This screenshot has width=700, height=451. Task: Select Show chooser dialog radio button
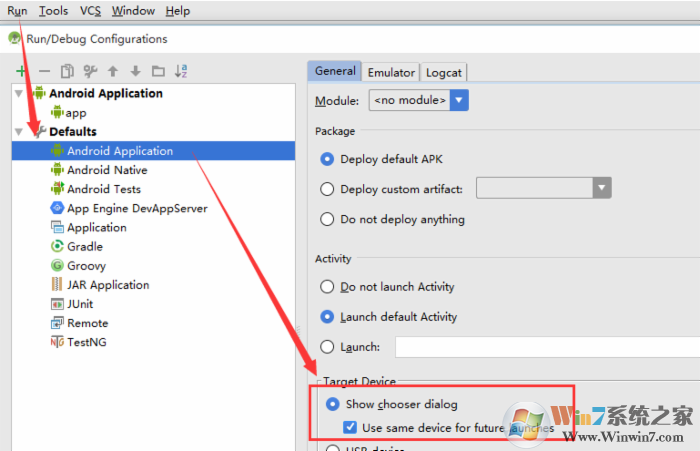tap(333, 404)
